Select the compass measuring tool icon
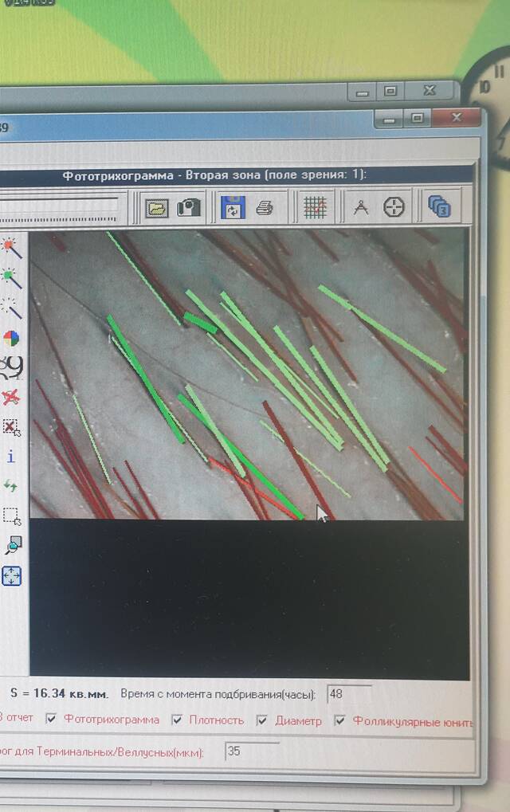 (361, 207)
